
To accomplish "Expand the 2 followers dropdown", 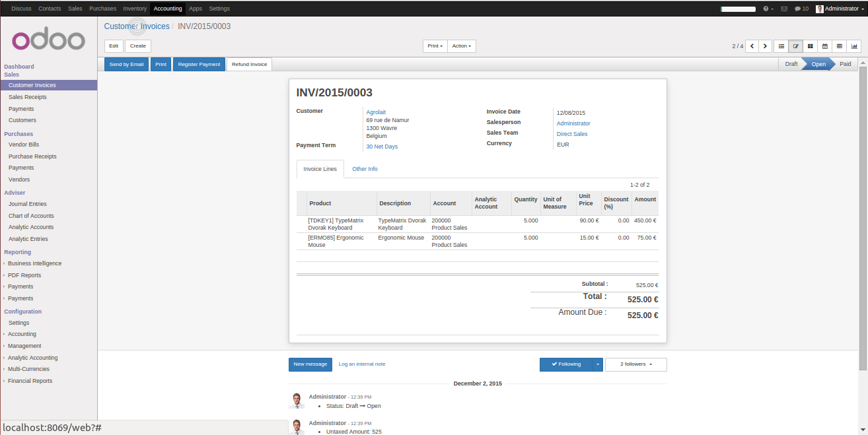I will pos(636,364).
